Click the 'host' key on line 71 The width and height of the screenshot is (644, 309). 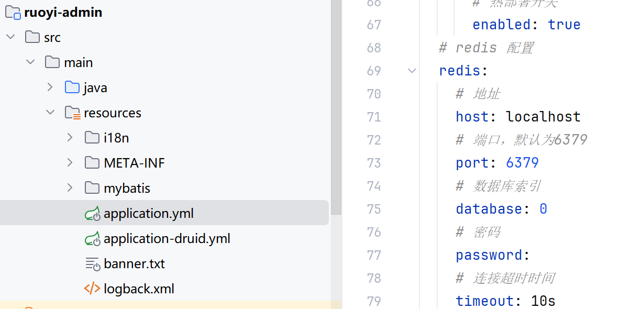(x=472, y=117)
